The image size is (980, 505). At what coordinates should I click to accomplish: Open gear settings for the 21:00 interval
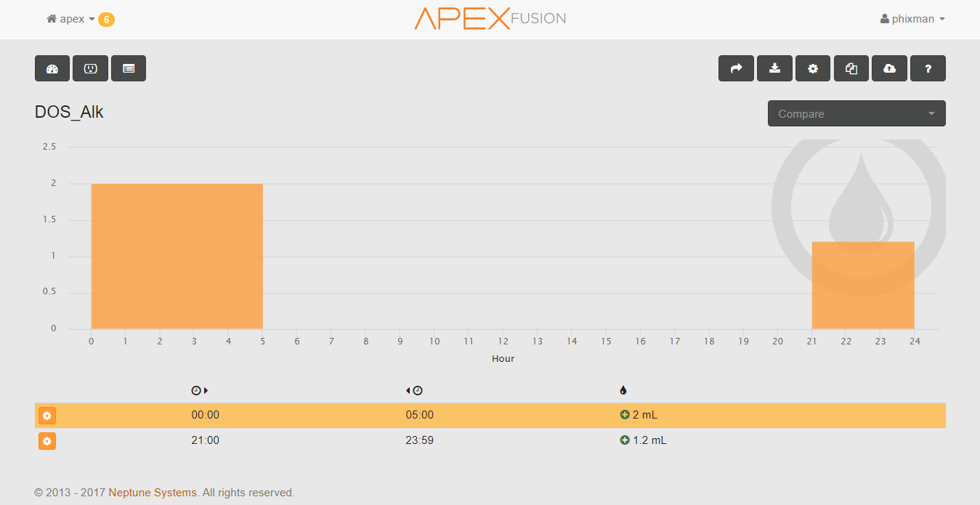47,441
